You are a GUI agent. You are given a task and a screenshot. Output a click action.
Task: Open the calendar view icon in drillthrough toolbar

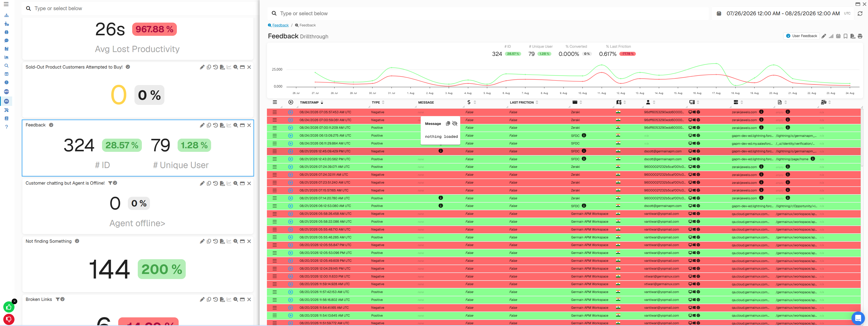(x=838, y=36)
